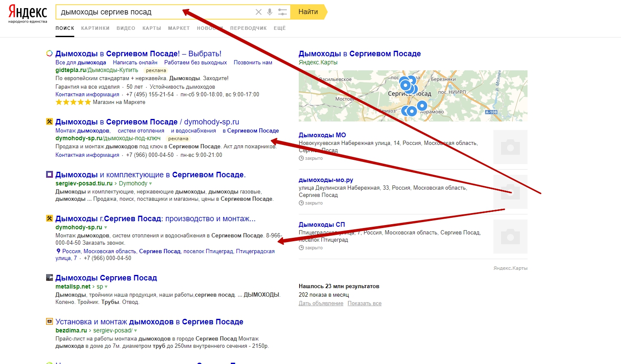This screenshot has height=364, width=621.
Task: Click favicon of the sergiev-posad.tiu.ru result
Action: point(50,174)
